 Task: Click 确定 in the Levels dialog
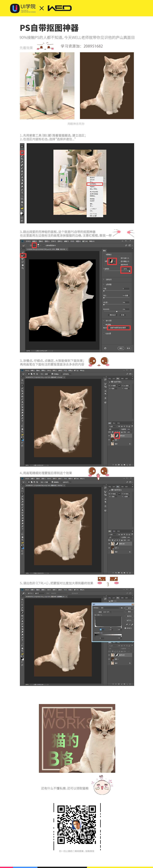(129, 608)
